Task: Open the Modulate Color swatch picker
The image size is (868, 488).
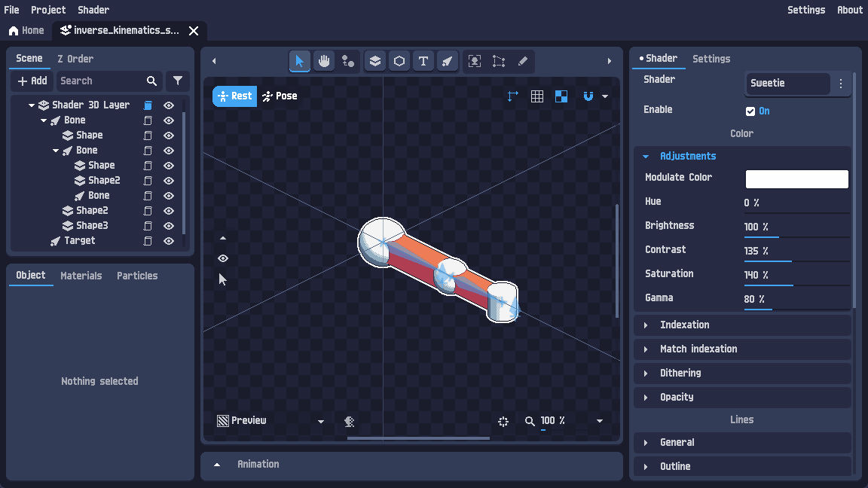Action: 796,178
